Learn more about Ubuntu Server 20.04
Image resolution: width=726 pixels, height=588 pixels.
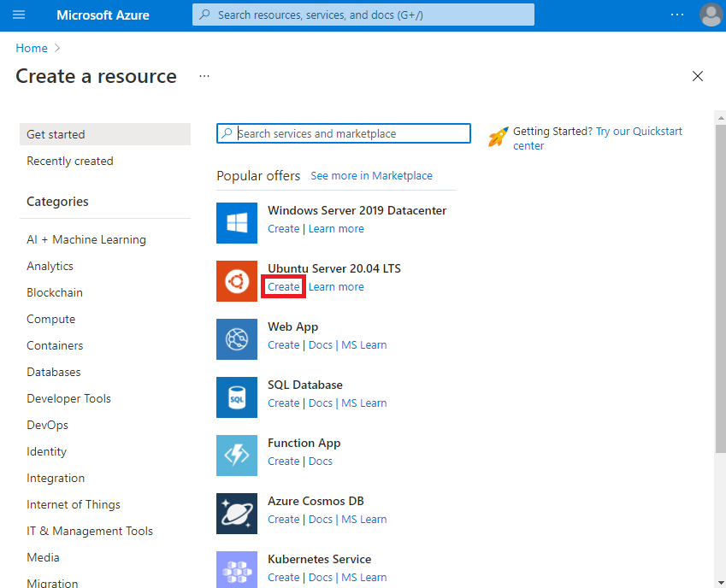click(x=336, y=287)
